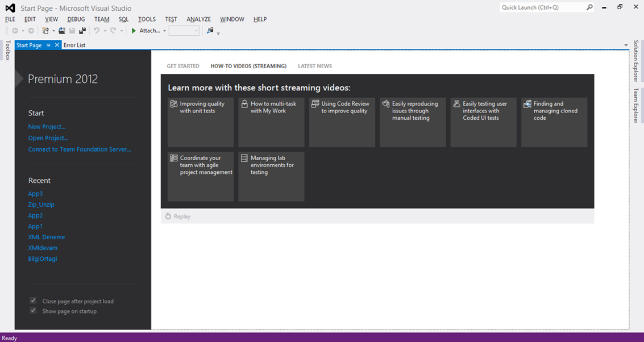Image resolution: width=644 pixels, height=342 pixels.
Task: Click the Visual Studio logo icon
Action: 10,8
